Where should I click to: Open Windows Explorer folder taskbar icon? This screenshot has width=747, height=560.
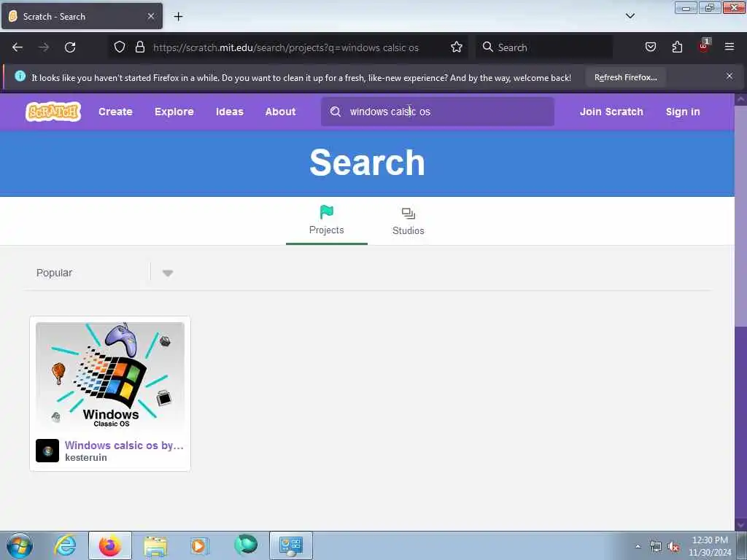point(155,546)
